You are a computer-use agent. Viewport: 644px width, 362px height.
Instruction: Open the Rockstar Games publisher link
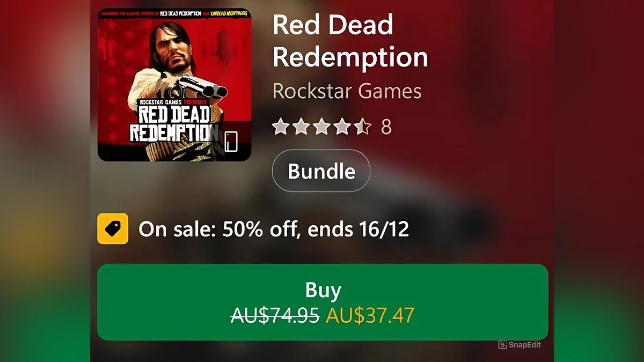coord(347,91)
